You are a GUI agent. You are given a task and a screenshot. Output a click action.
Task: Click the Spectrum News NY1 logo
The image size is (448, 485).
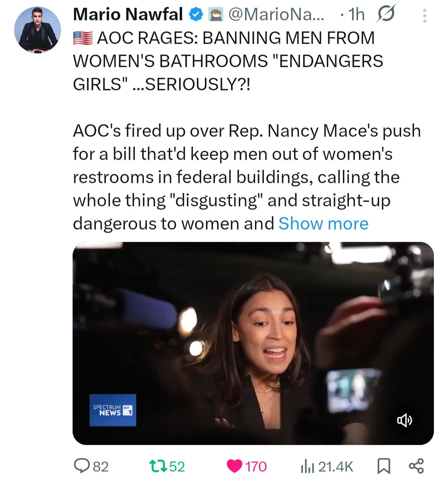[x=112, y=410]
